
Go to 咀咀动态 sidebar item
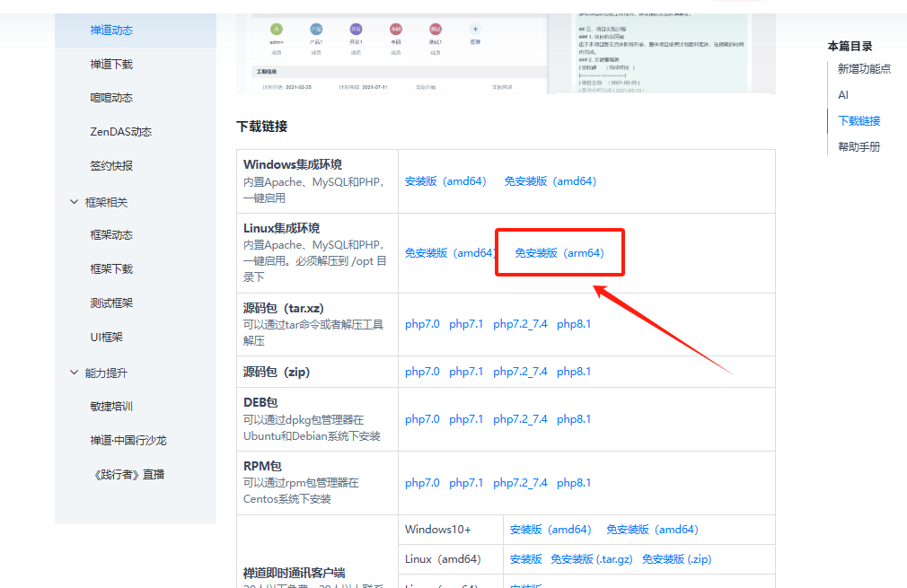click(x=111, y=98)
